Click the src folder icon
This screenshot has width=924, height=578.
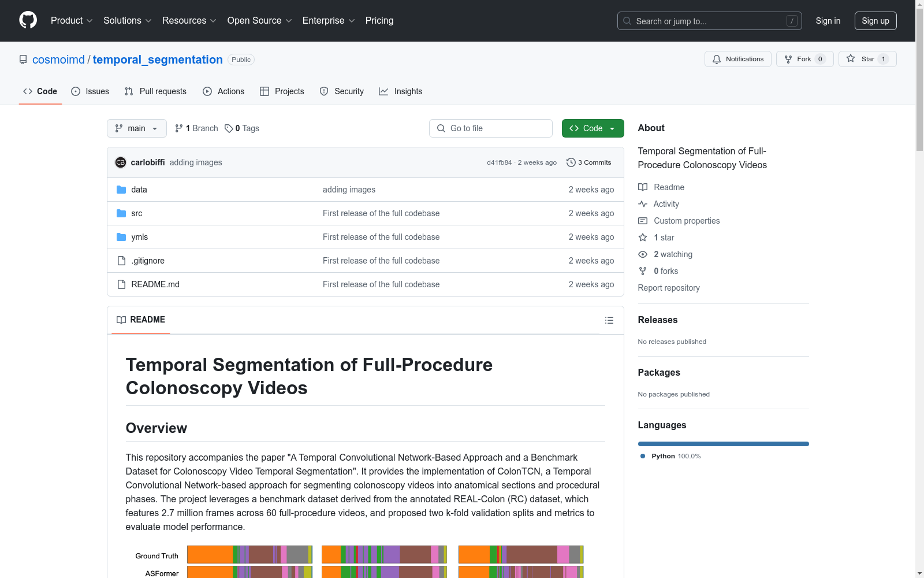(x=121, y=213)
